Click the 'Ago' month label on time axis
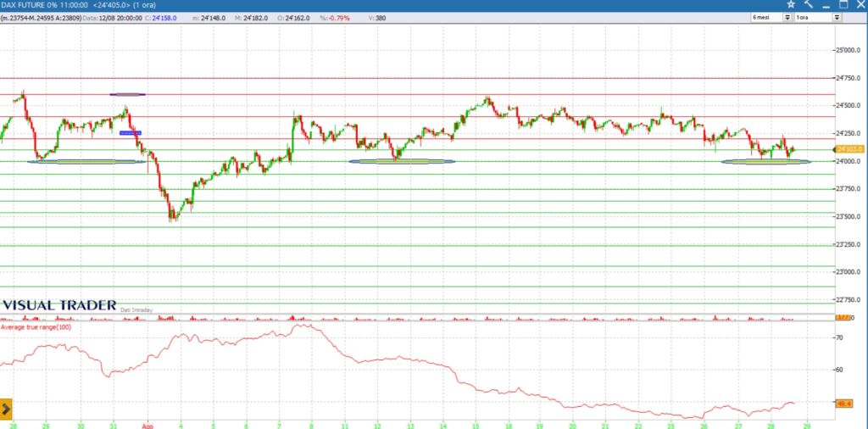Screen dimensions: 868x429 point(147,426)
